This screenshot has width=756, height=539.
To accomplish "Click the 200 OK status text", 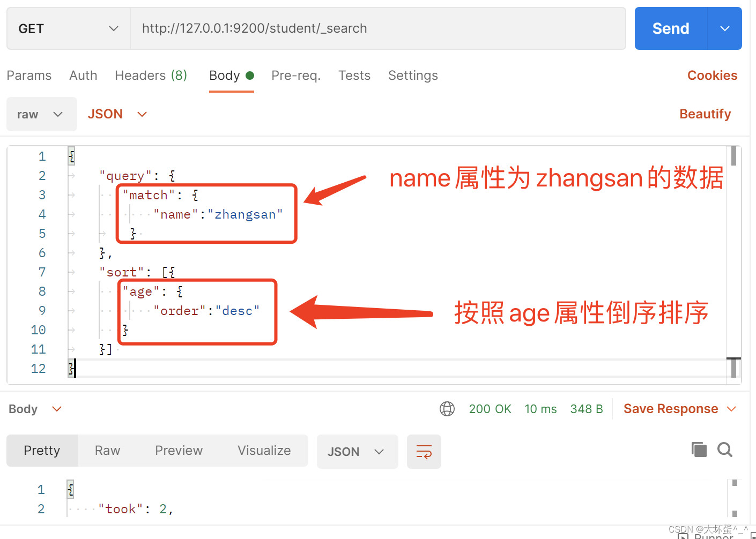I will (x=490, y=409).
